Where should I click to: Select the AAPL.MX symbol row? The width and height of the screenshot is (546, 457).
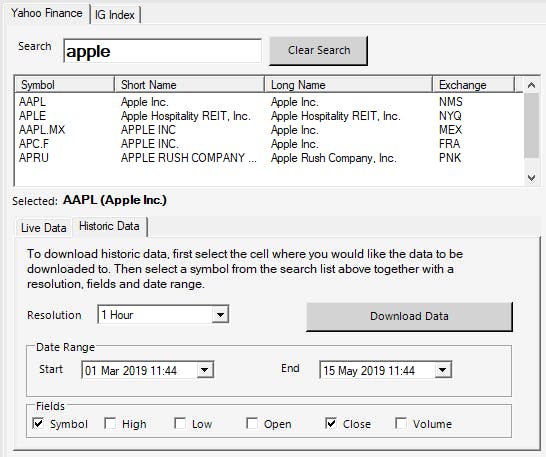click(42, 130)
